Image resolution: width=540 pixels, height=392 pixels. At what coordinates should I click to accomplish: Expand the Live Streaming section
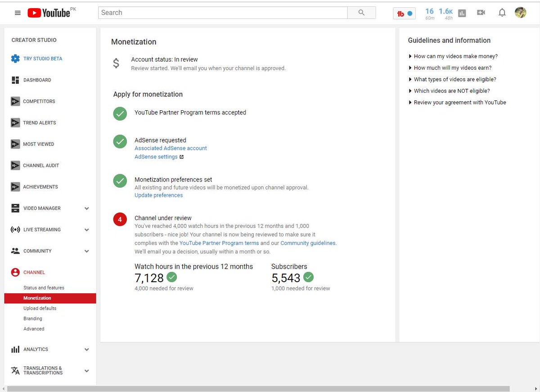(x=87, y=230)
